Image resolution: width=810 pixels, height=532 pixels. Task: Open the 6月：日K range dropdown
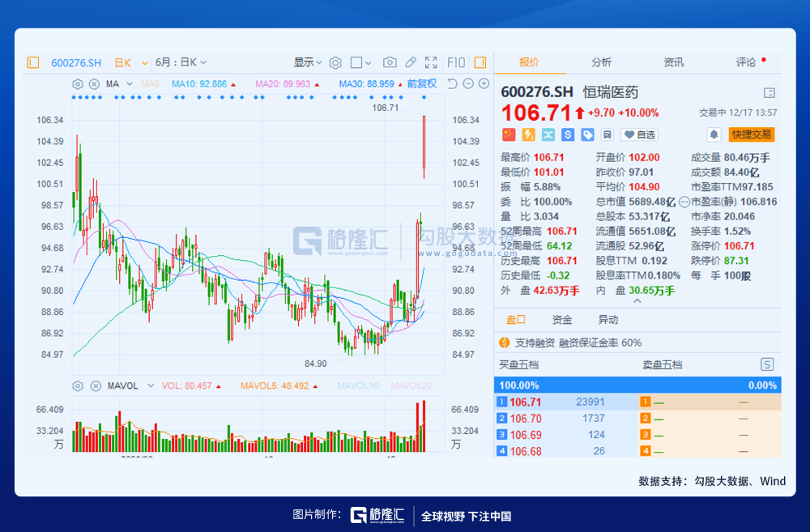tap(181, 62)
